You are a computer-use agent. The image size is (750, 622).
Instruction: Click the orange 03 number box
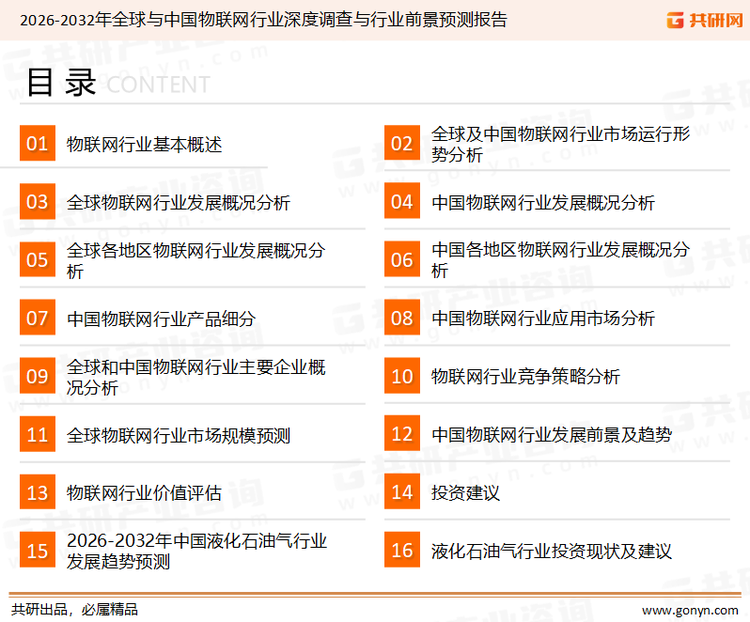click(37, 201)
